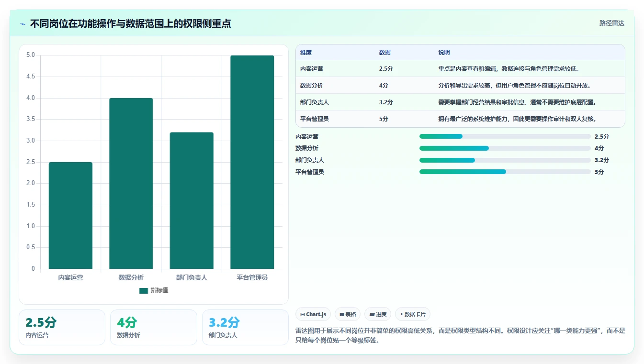Open the 2.5分 内容运营 data card
This screenshot has height=364, width=644.
click(62, 327)
